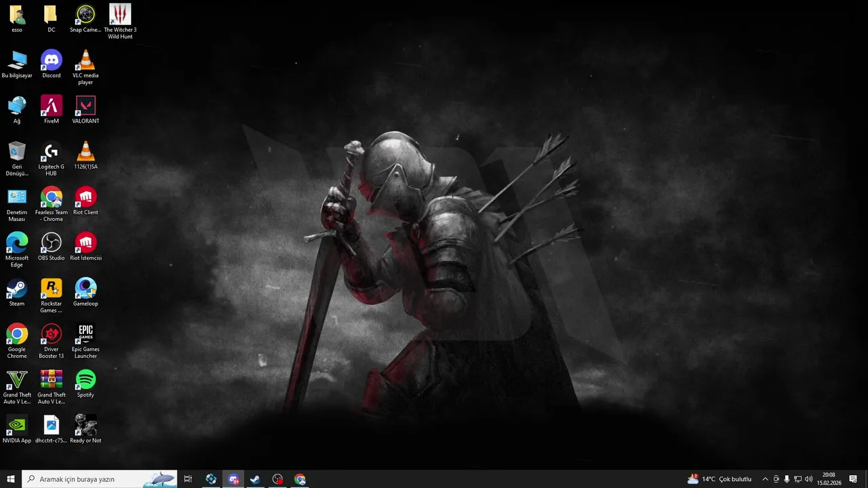Viewport: 868px width, 488px height.
Task: Open the DC folder on desktop
Action: pyautogui.click(x=51, y=19)
